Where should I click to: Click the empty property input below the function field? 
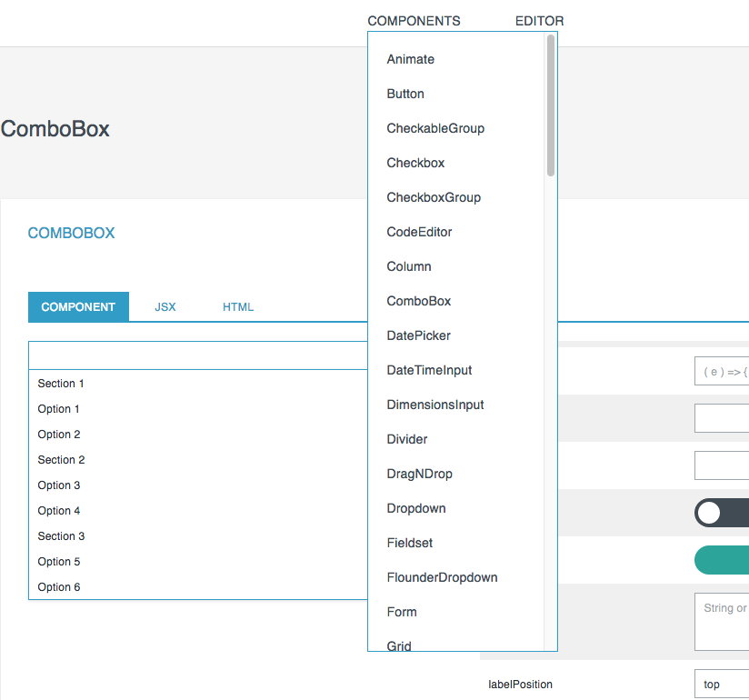point(722,418)
